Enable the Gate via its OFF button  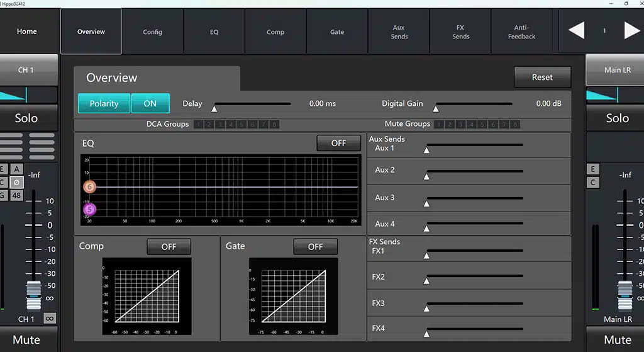[315, 247]
